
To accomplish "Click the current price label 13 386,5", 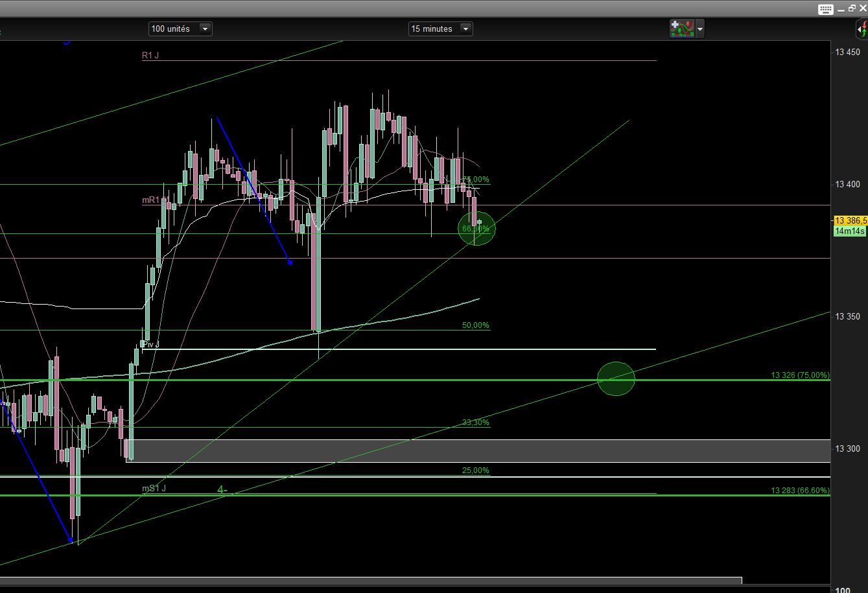I will [x=850, y=221].
